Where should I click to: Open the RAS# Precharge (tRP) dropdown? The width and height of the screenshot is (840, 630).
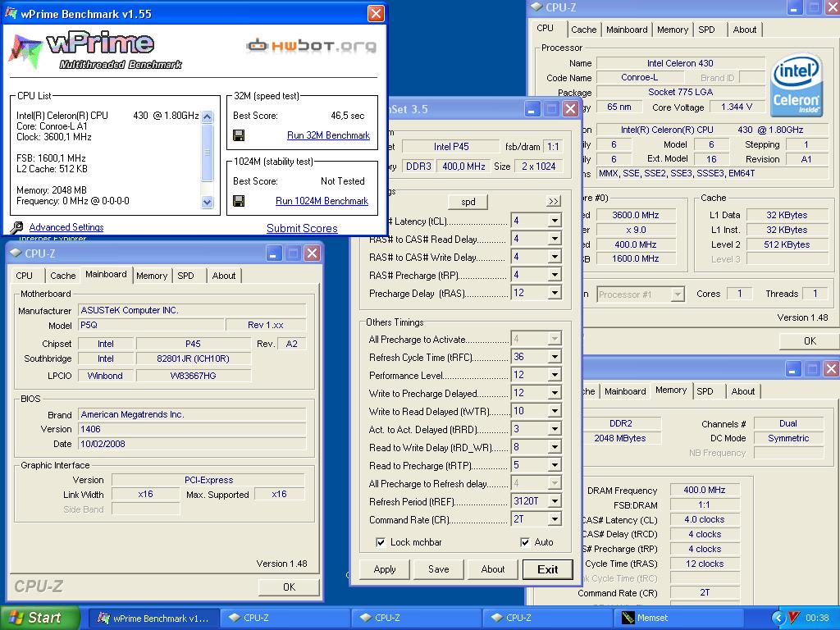click(555, 275)
